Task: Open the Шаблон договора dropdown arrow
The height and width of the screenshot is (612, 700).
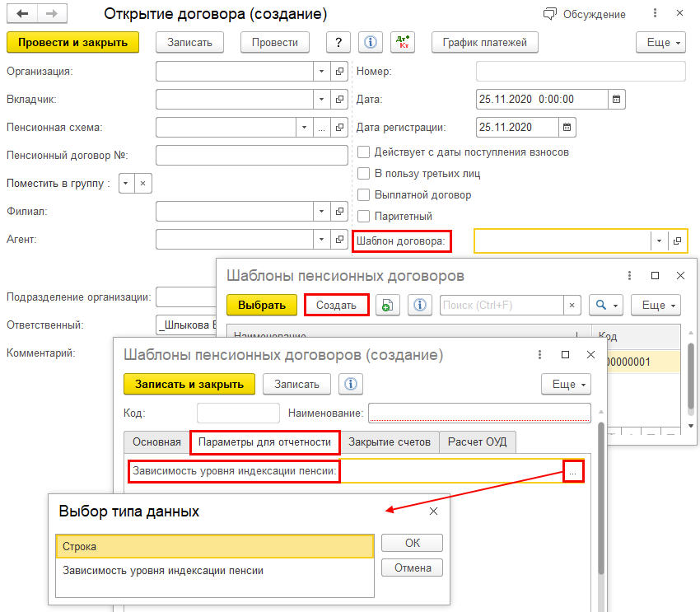Action: coord(658,241)
